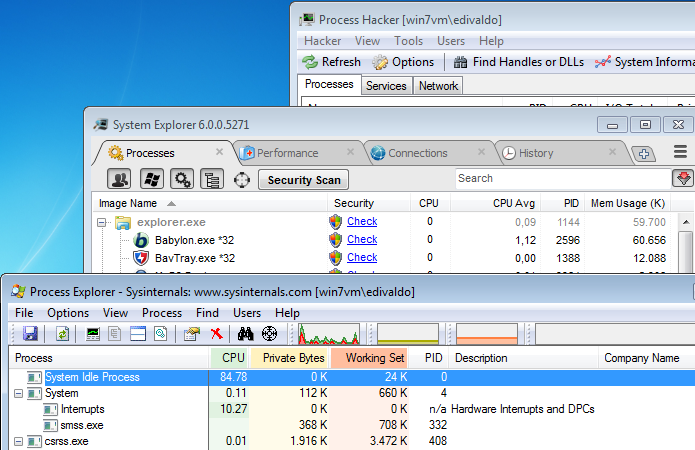Select the BavTray.exe *32 row
Screen dimensions: 695x450
pos(384,258)
